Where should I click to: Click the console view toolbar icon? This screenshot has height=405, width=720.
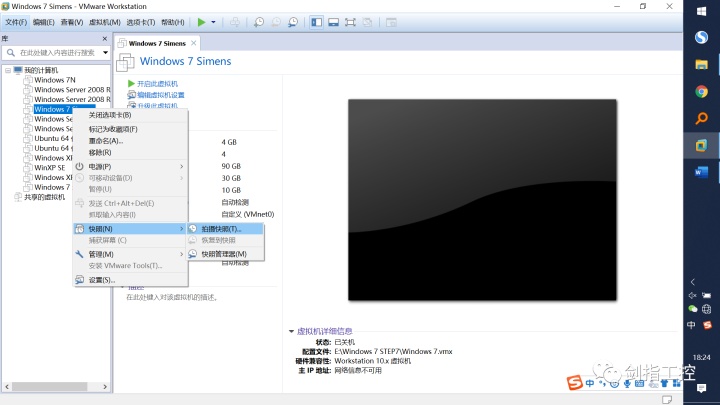point(391,22)
